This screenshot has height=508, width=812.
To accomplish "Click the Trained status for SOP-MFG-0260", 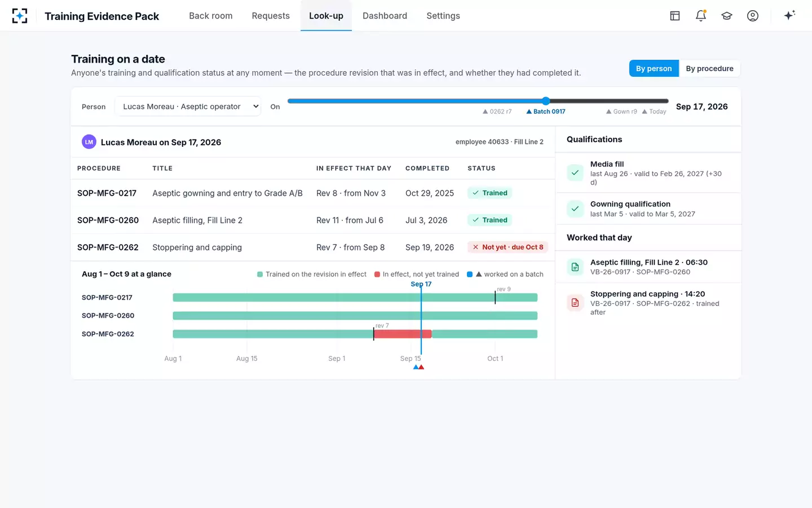I will pos(490,220).
